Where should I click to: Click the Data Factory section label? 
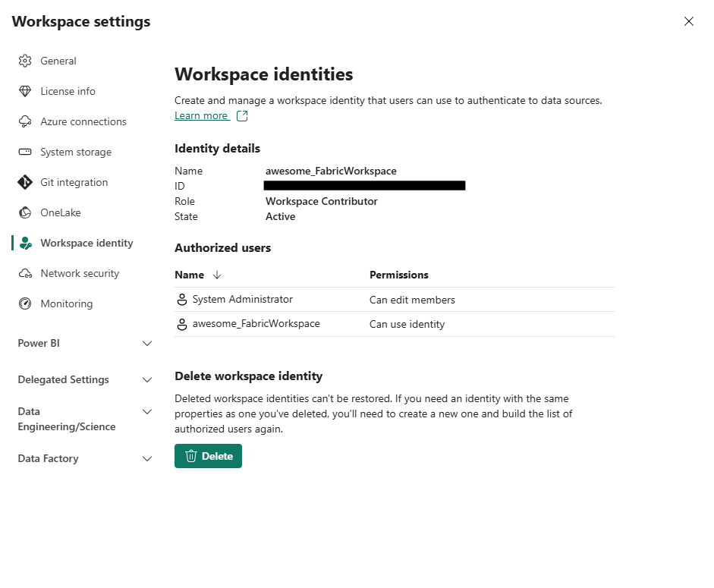[x=48, y=459]
